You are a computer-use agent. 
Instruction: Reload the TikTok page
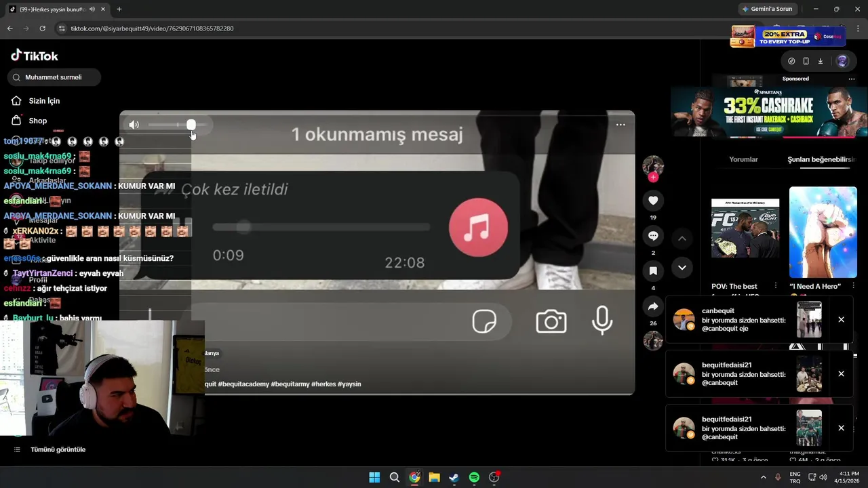42,28
